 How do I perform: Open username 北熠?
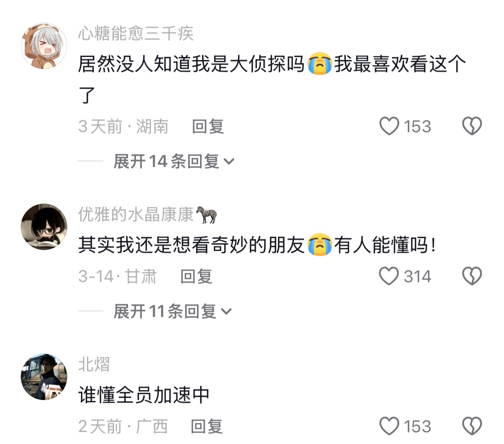point(94,364)
